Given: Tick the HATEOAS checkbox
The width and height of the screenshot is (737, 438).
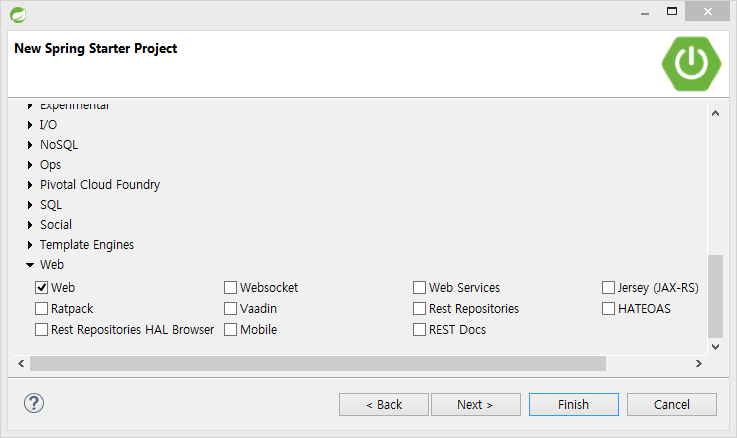Looking at the screenshot, I should (x=608, y=308).
